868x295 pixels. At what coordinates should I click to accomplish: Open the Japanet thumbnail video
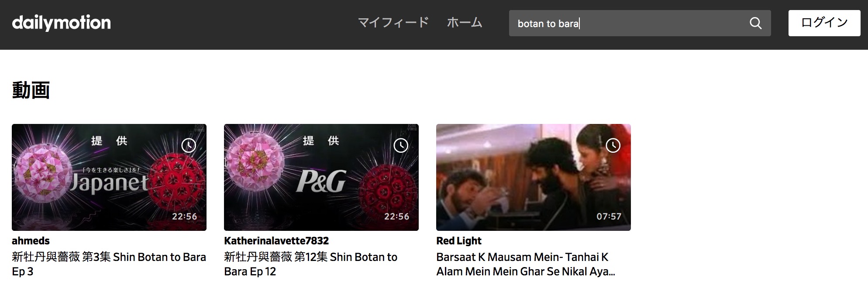click(x=109, y=177)
